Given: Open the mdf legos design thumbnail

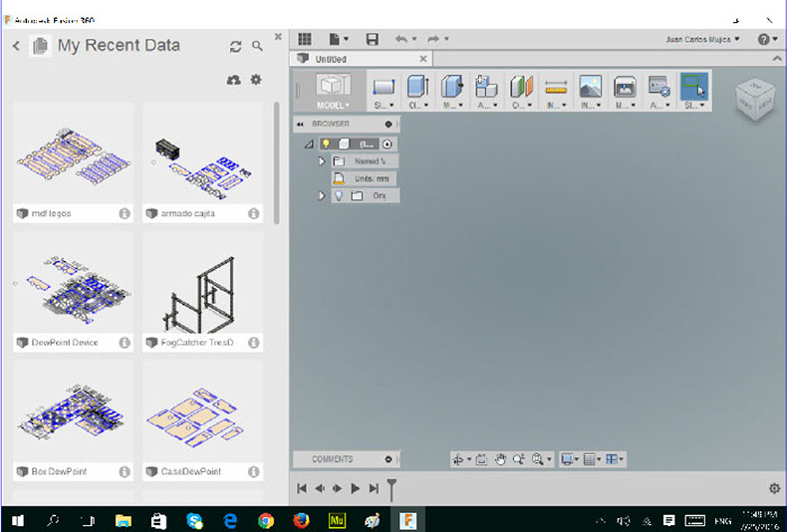Looking at the screenshot, I should (x=74, y=153).
